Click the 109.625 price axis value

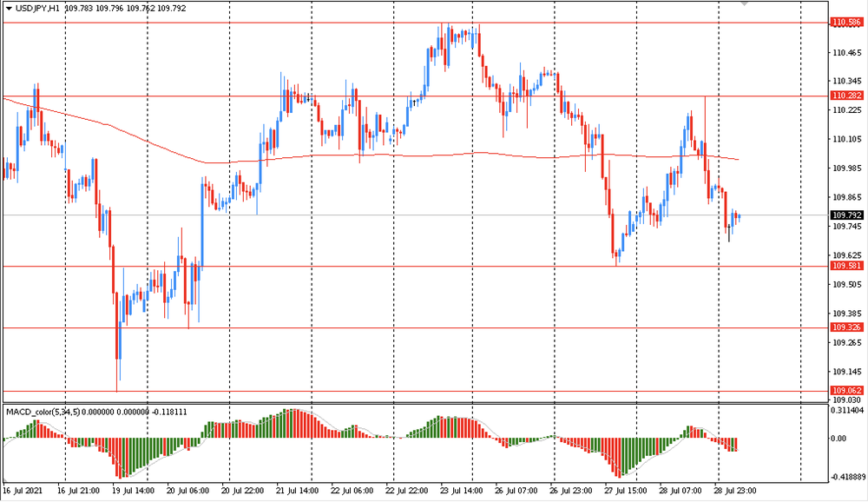[847, 255]
